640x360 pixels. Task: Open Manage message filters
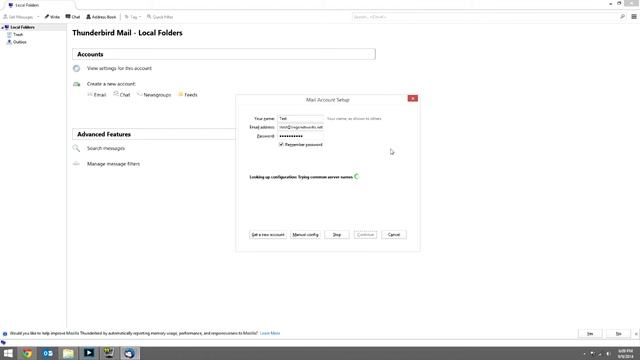click(x=113, y=164)
